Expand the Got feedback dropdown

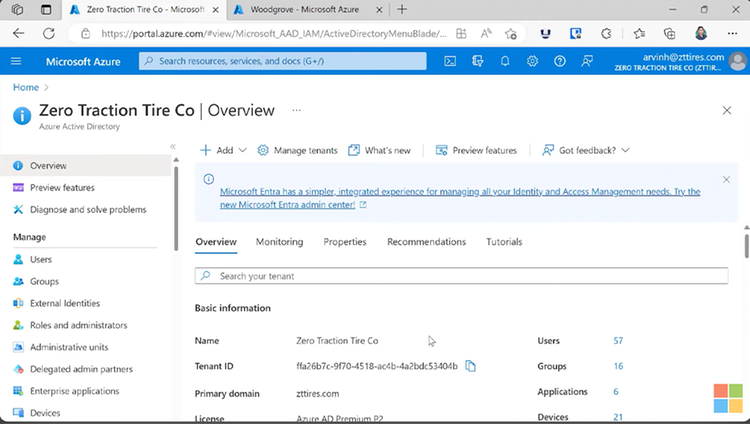click(x=585, y=150)
